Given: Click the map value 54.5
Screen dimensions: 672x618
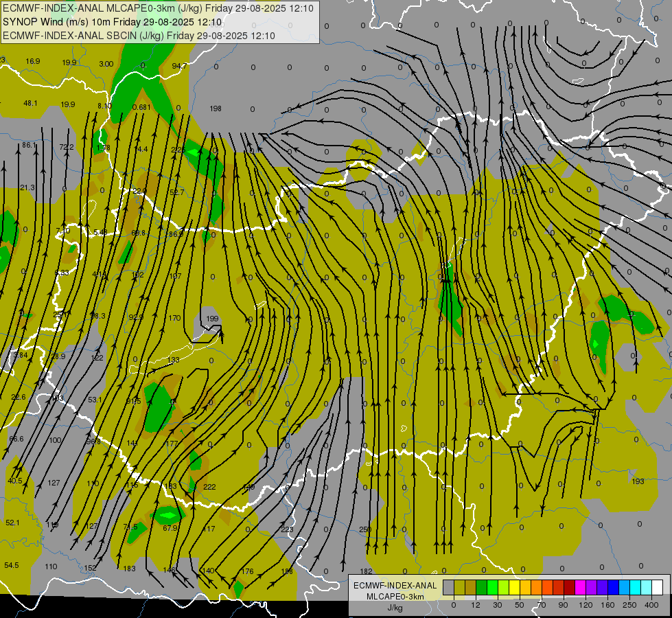Looking at the screenshot, I should (x=11, y=565).
